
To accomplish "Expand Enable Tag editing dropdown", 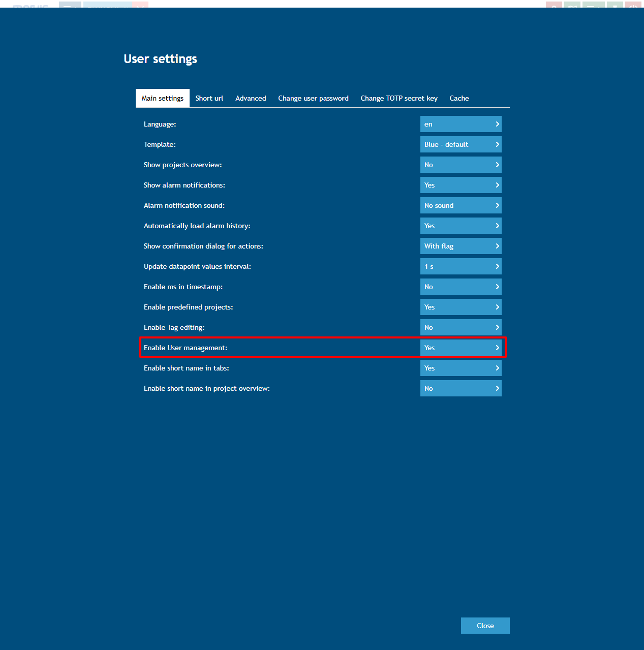I will 461,327.
